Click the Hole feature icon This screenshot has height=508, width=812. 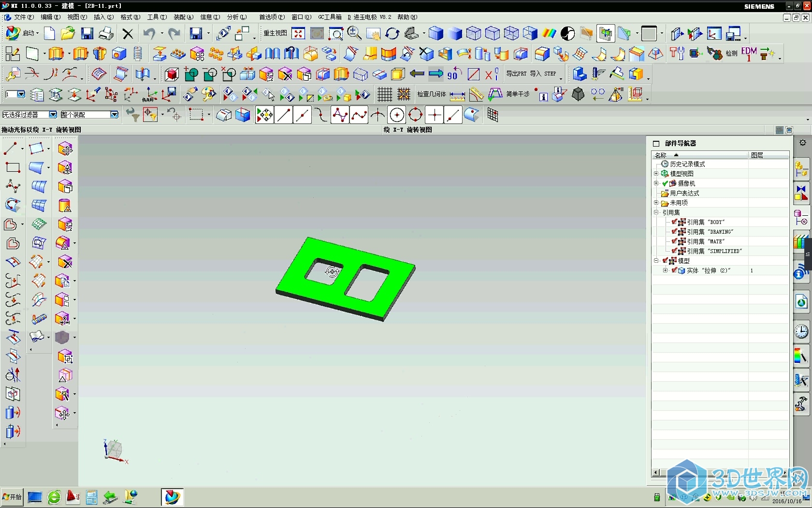[x=119, y=54]
